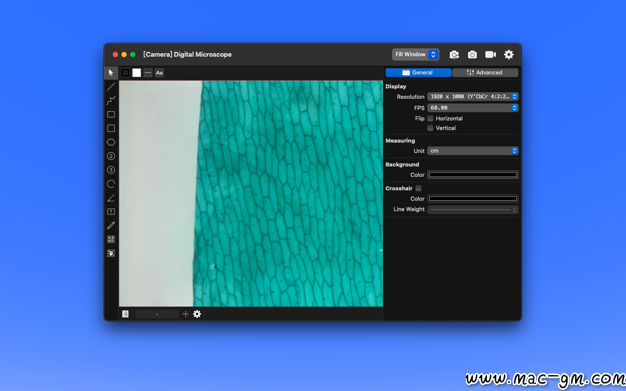Take a snapshot with camera icon
The width and height of the screenshot is (626, 391).
point(472,55)
